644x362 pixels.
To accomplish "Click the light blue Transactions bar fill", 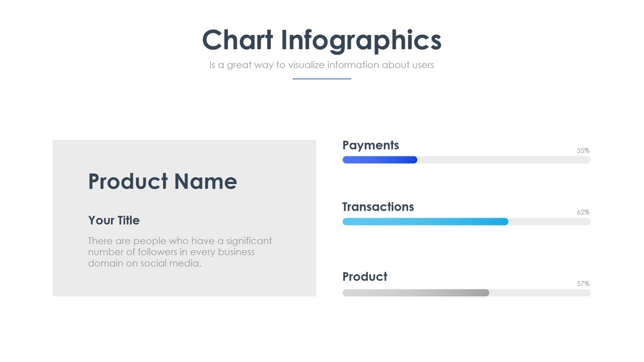I will (x=425, y=221).
